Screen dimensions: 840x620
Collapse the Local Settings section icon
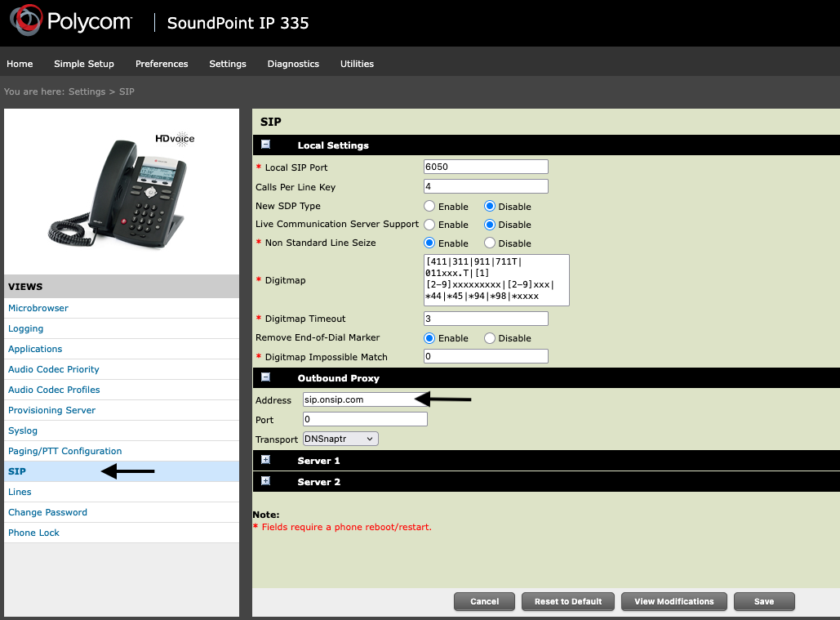[265, 145]
